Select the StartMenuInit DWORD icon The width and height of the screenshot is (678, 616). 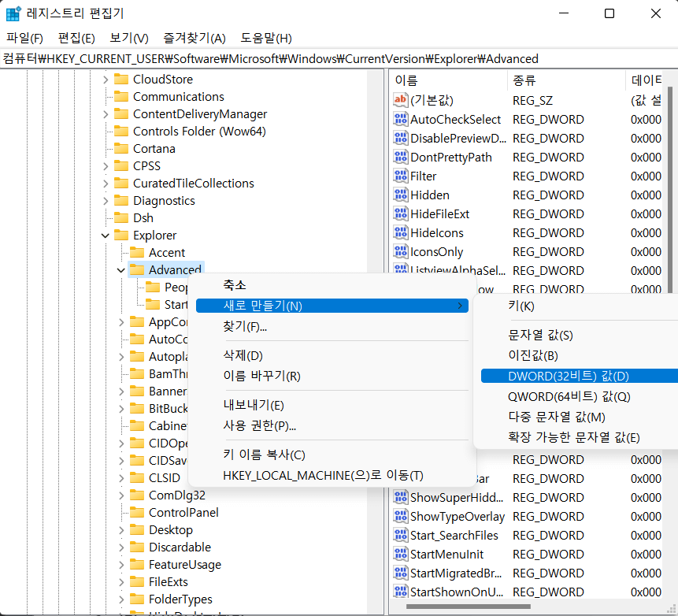[x=400, y=554]
